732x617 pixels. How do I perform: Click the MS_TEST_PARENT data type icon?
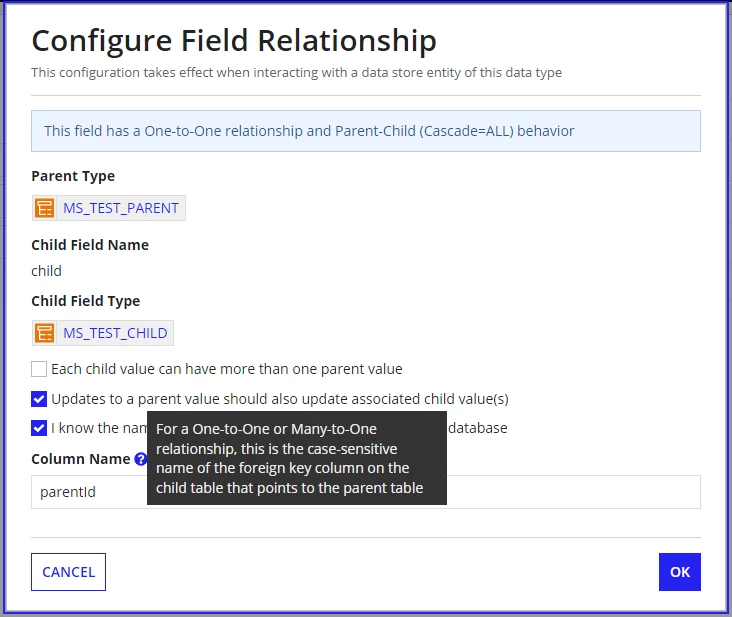pos(44,208)
